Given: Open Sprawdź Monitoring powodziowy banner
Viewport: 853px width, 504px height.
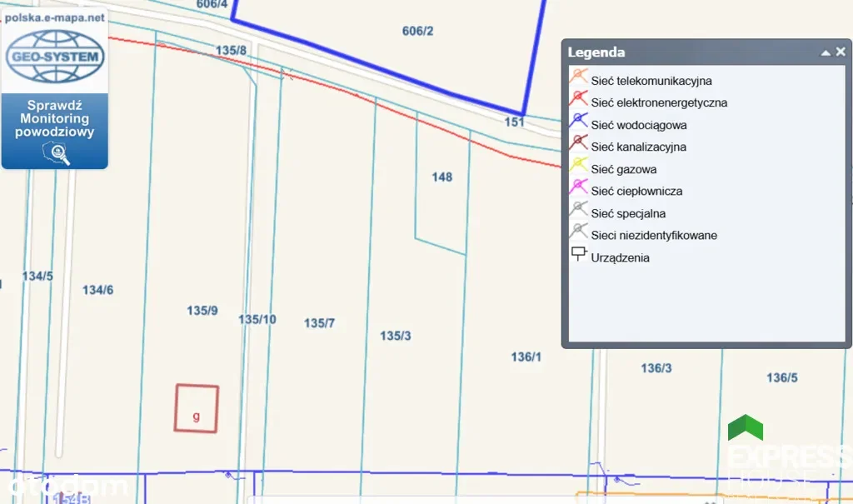Looking at the screenshot, I should [55, 119].
